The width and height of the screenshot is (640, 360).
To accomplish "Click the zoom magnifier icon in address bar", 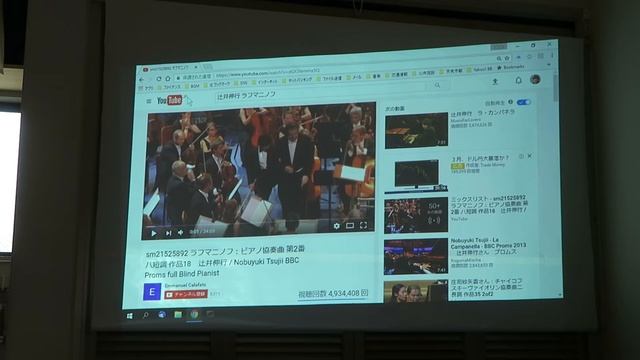I will point(499,59).
